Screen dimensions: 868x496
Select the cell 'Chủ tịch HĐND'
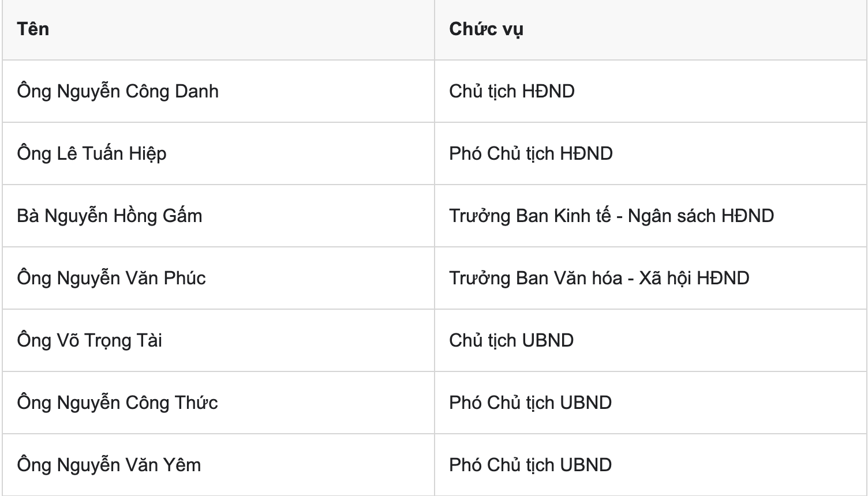pos(512,91)
